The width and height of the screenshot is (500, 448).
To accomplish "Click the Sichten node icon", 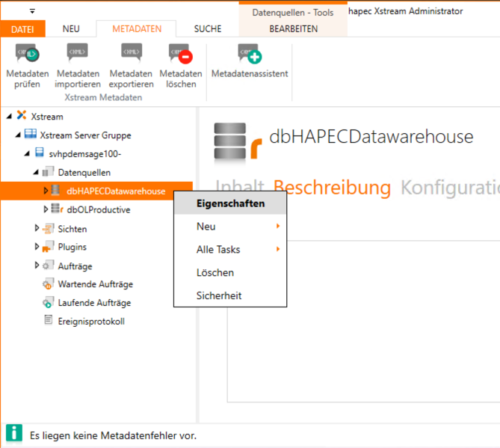I will [49, 228].
